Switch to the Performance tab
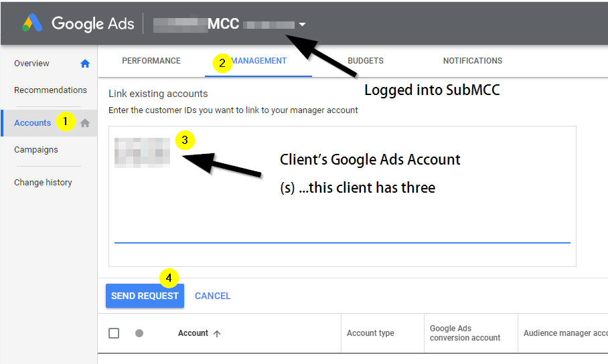608x364 pixels. click(x=151, y=61)
